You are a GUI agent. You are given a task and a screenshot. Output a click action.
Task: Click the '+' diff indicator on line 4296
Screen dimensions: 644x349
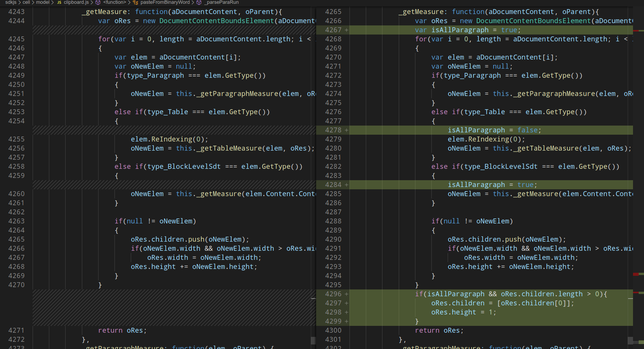coord(347,294)
